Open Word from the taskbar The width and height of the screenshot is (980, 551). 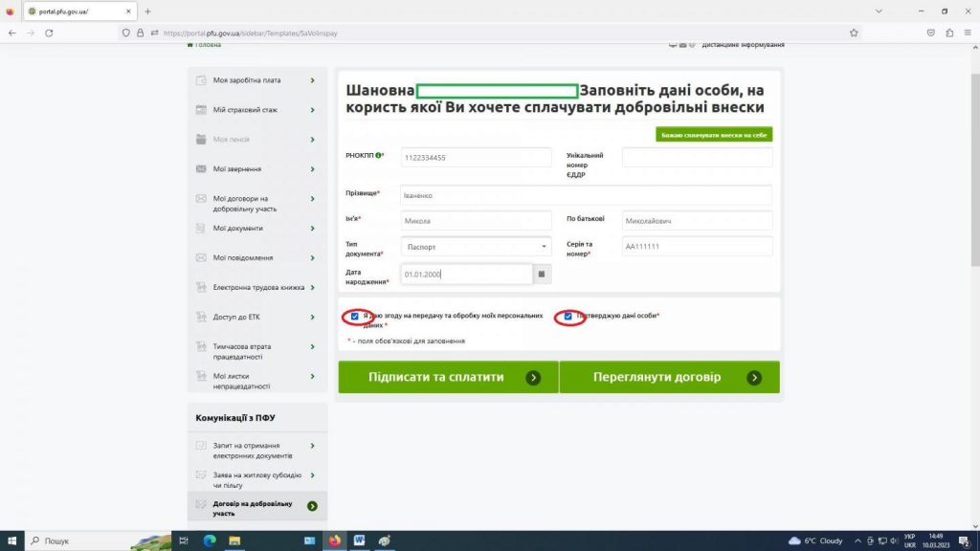(x=360, y=540)
